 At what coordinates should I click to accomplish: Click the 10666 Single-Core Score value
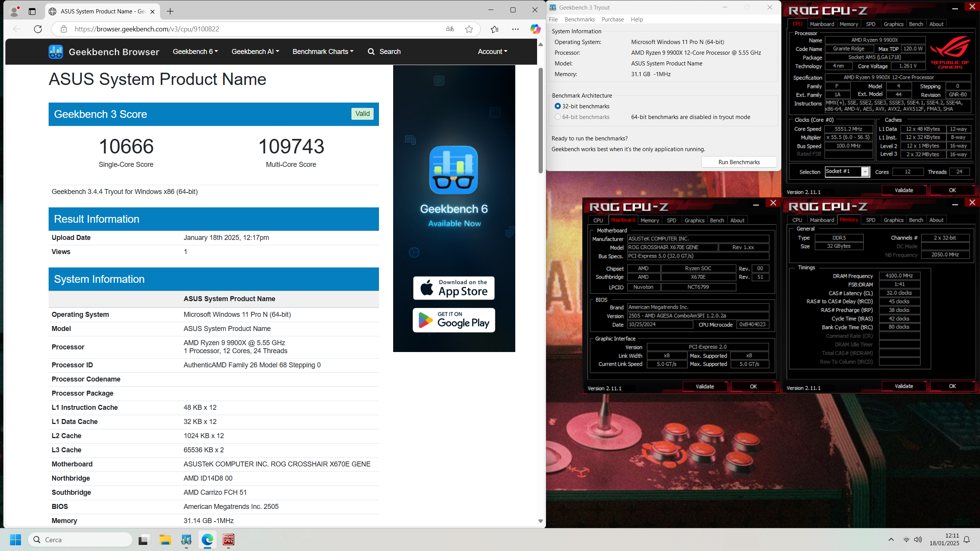pyautogui.click(x=126, y=147)
